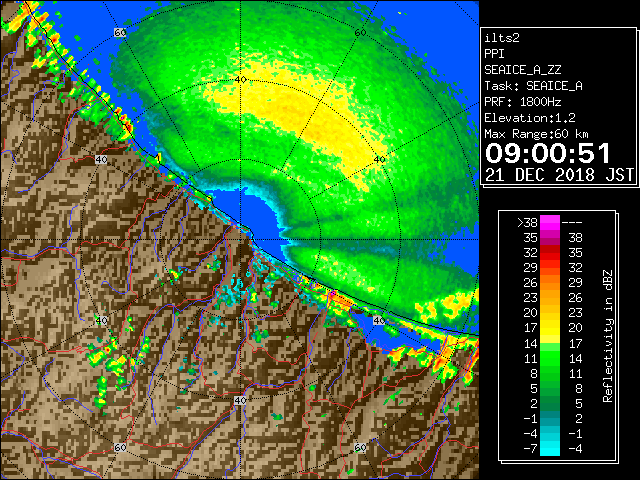Pick the orange 26–29 dBZ legend swatch

click(x=550, y=283)
